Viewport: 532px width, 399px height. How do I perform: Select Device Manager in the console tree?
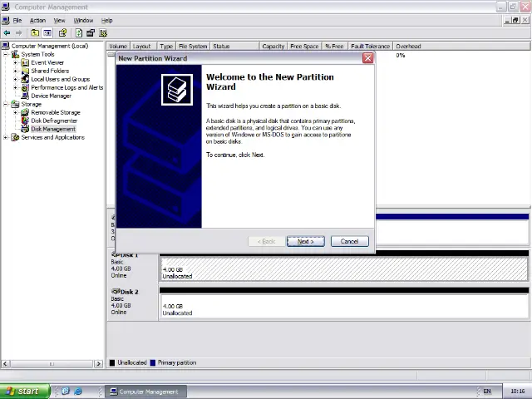coord(51,96)
